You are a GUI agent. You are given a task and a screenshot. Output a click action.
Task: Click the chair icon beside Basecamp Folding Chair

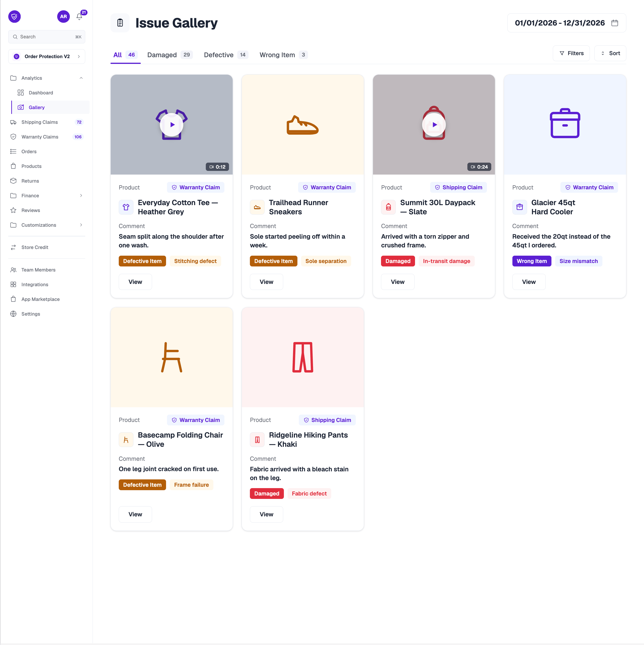pos(126,440)
